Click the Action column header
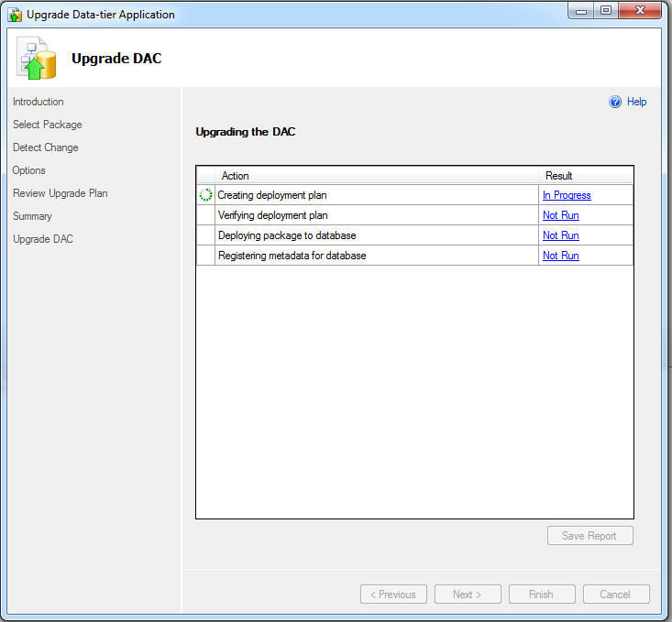 (376, 176)
